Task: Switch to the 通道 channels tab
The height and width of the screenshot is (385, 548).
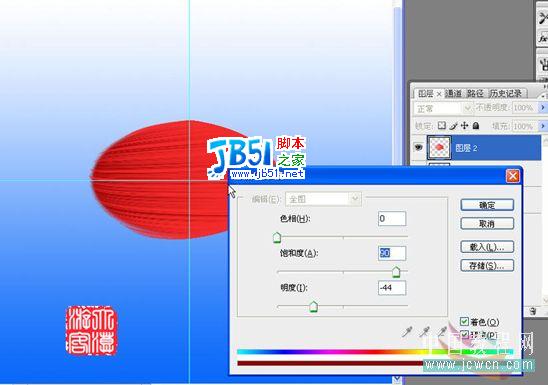Action: 453,94
